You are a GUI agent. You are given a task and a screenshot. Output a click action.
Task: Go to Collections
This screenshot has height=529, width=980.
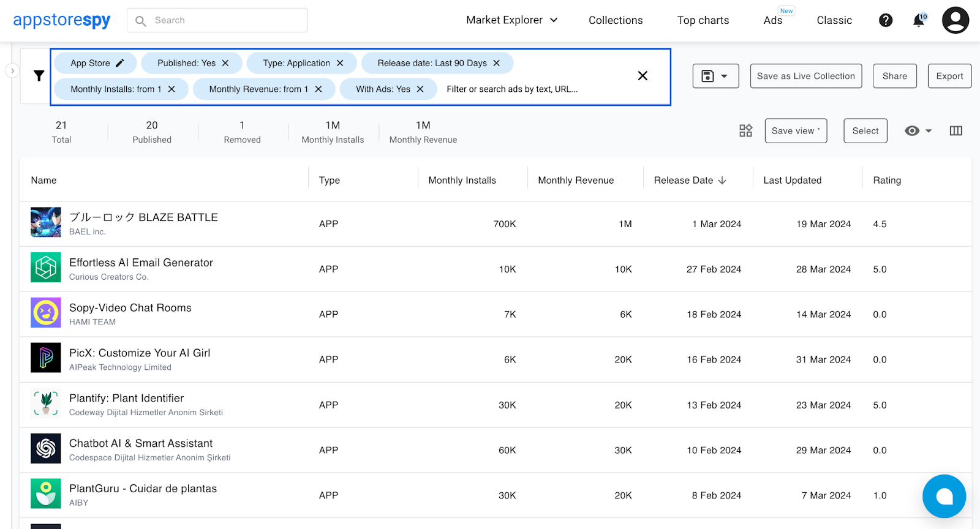616,20
